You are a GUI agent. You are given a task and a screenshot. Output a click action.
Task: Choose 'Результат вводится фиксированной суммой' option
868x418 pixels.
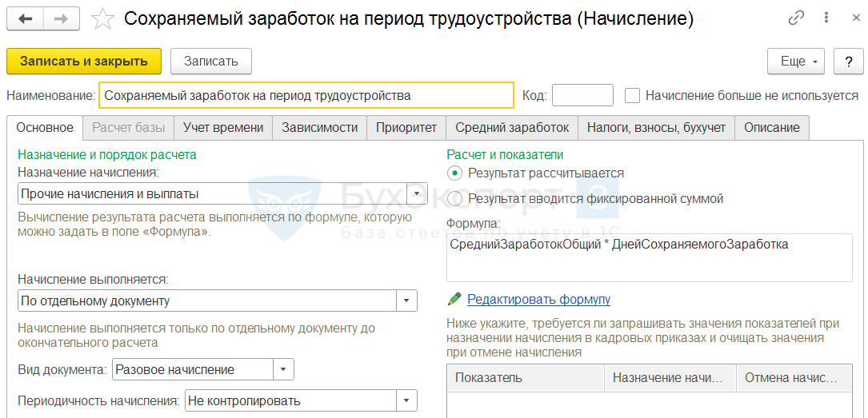[454, 198]
